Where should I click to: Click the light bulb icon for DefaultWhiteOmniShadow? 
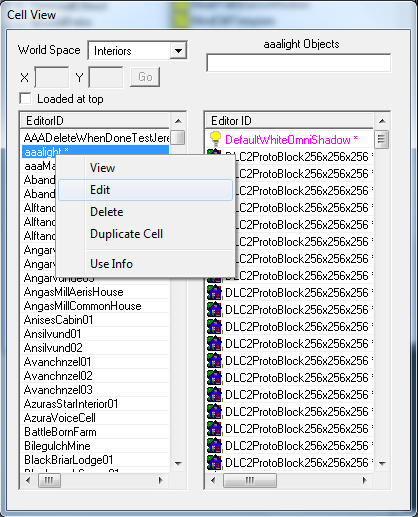pos(215,139)
